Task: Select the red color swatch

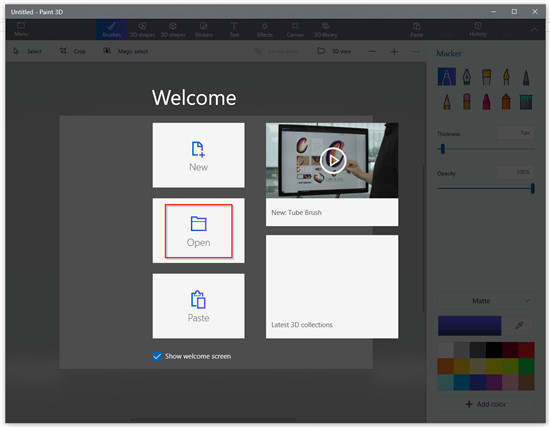Action: click(526, 350)
